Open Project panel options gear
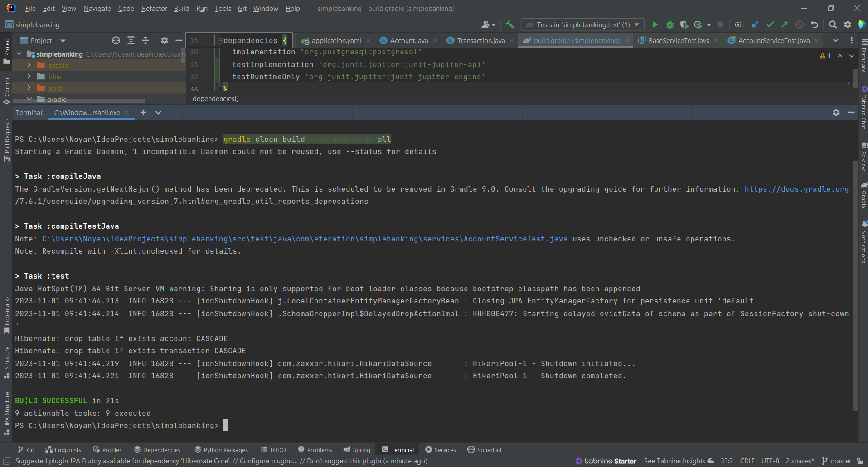Screen dimensions: 868x467 [164, 41]
